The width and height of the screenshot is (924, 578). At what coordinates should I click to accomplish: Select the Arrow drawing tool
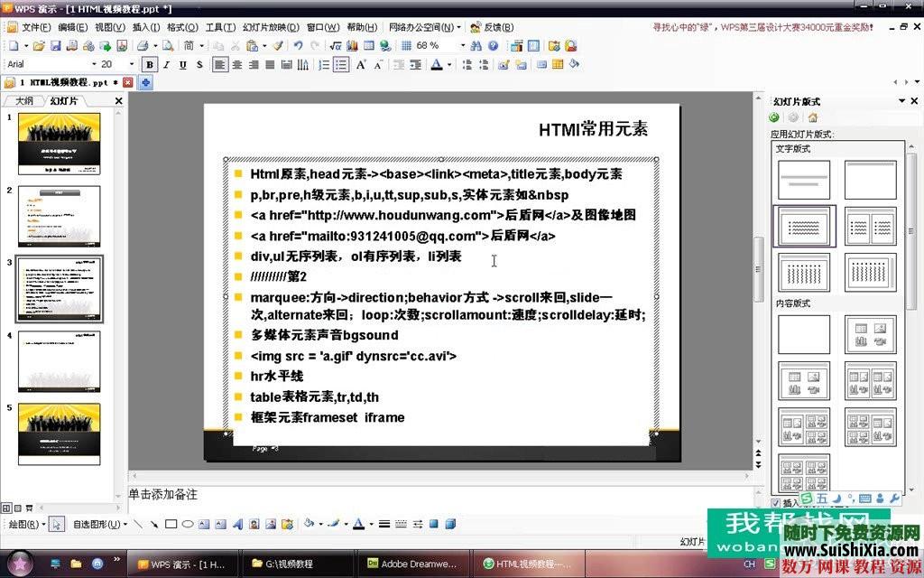[x=153, y=524]
